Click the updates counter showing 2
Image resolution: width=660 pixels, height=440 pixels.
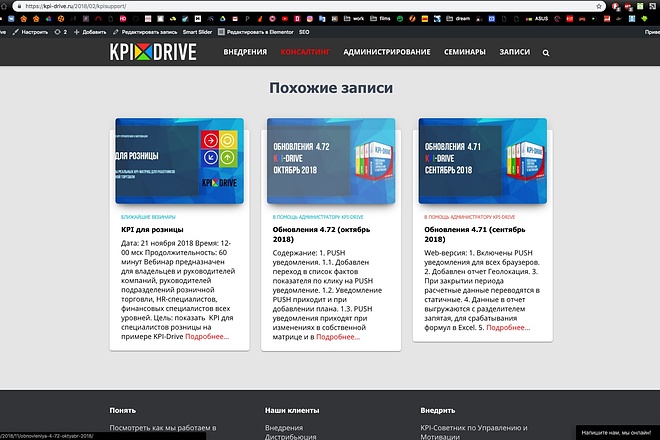point(61,32)
